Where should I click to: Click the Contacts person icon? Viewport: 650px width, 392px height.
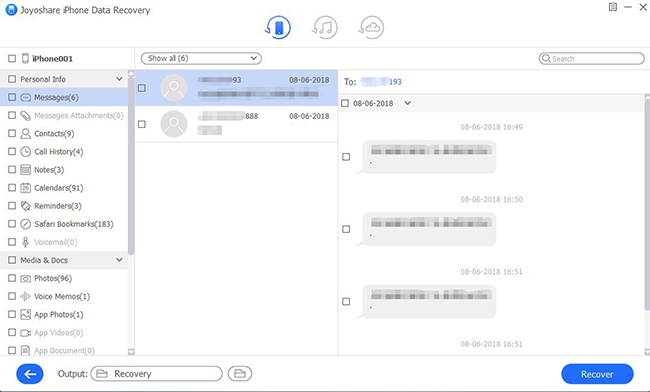[x=26, y=133]
